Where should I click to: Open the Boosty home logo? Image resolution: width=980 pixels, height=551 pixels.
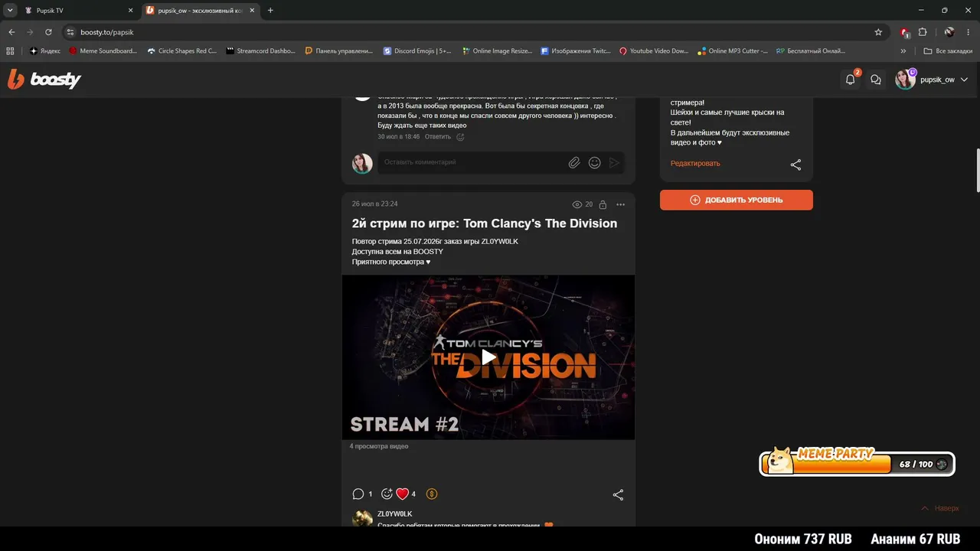pyautogui.click(x=44, y=79)
